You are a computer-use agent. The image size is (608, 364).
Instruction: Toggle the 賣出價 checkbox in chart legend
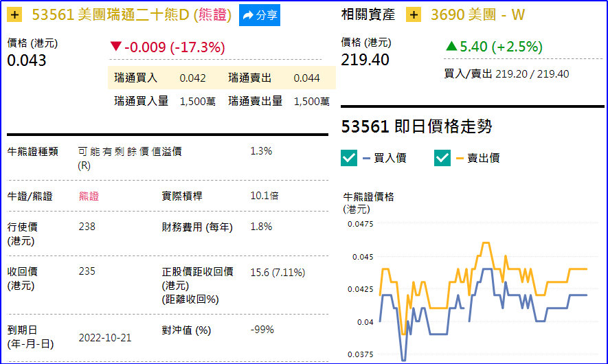click(x=442, y=158)
